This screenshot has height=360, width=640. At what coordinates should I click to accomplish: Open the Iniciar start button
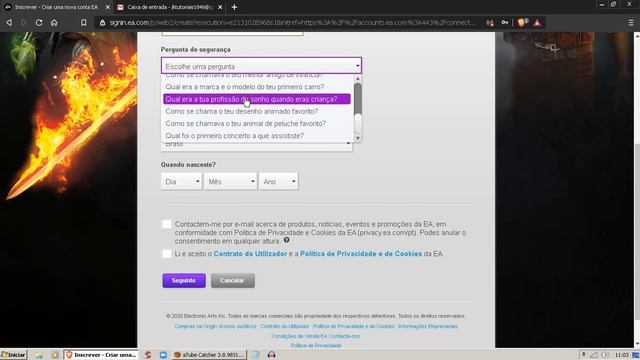13,355
